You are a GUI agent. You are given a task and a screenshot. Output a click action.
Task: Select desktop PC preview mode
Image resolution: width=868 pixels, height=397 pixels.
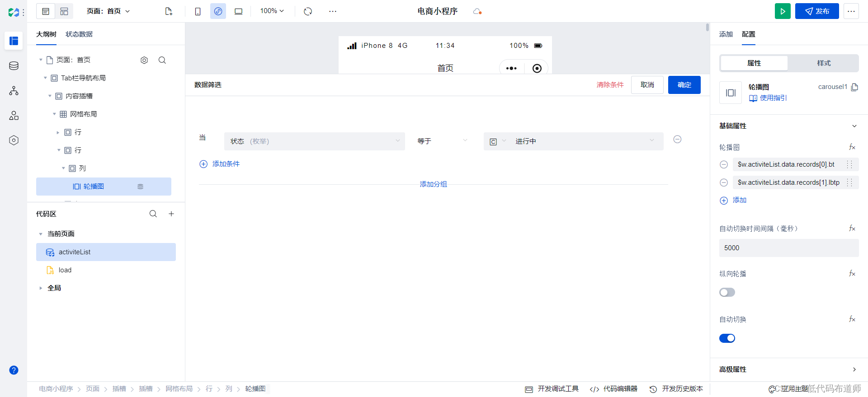coord(238,11)
